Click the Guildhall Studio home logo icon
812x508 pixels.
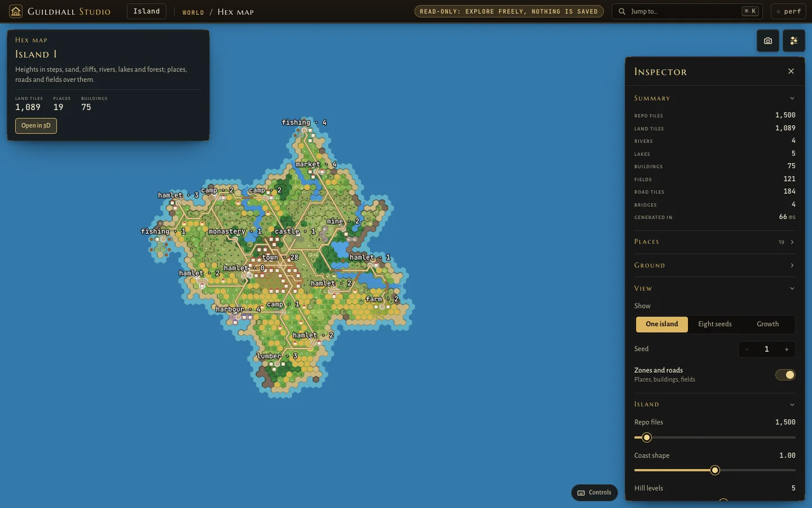pos(16,11)
